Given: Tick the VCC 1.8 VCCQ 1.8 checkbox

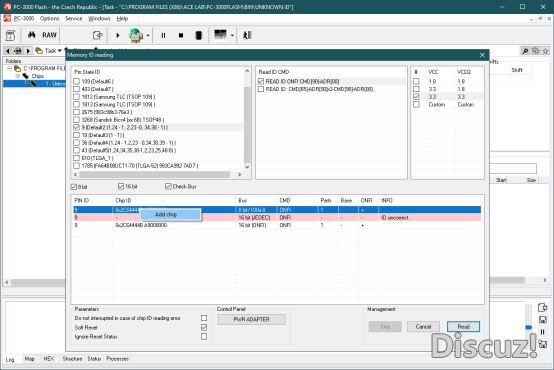Looking at the screenshot, I should (x=417, y=81).
